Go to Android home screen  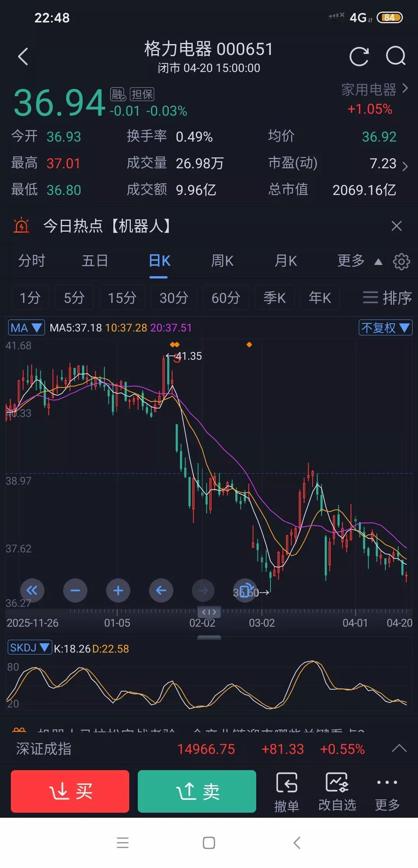coord(209,843)
